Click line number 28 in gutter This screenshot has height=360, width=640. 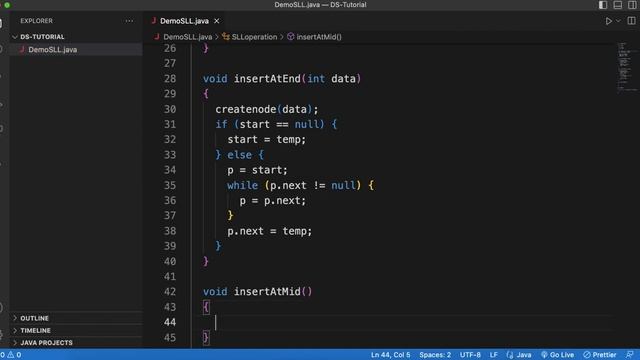[x=170, y=78]
